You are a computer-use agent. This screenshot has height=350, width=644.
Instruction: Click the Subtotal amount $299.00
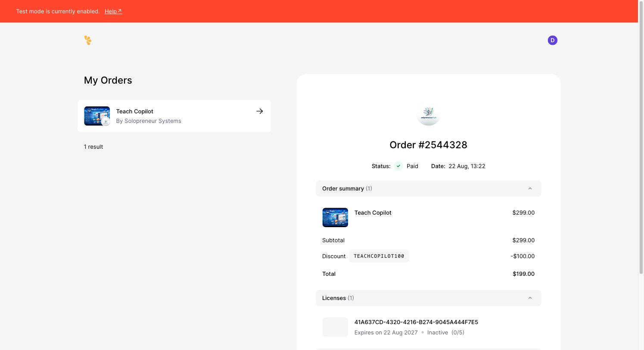pyautogui.click(x=523, y=240)
